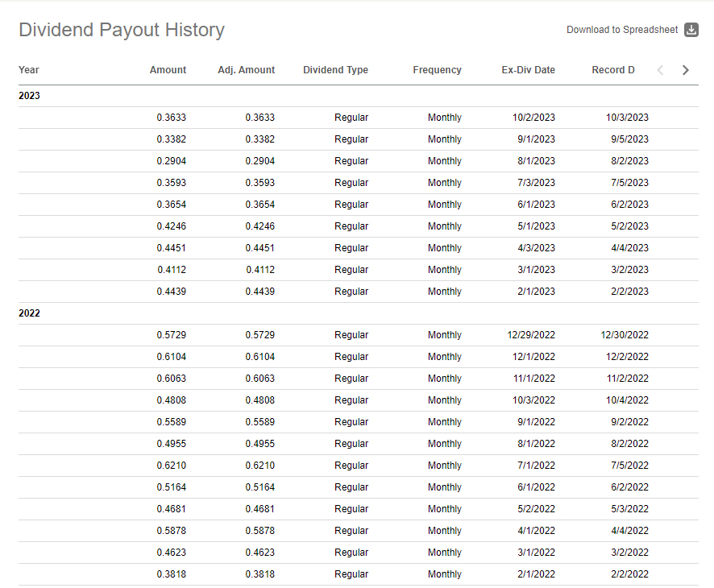714x588 pixels.
Task: Click adjusted amount 0.4246
Action: (x=260, y=226)
